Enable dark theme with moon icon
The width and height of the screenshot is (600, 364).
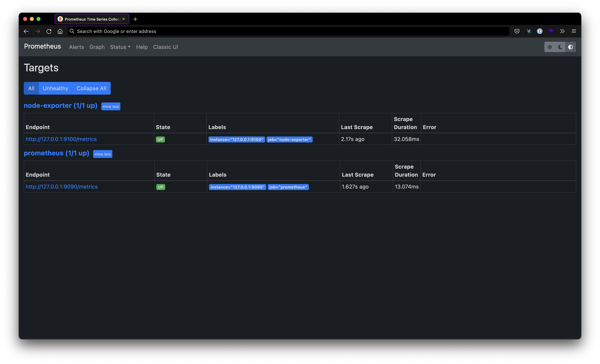560,47
